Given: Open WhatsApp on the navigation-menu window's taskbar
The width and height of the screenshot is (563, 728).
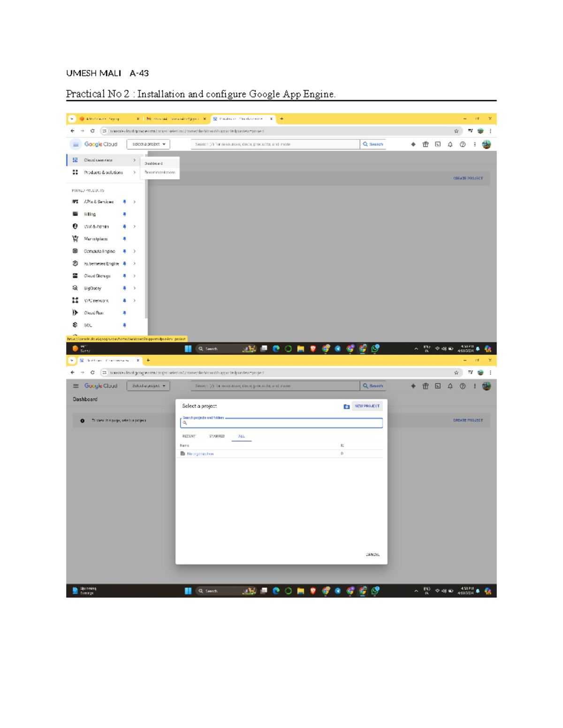Looking at the screenshot, I should 375,349.
